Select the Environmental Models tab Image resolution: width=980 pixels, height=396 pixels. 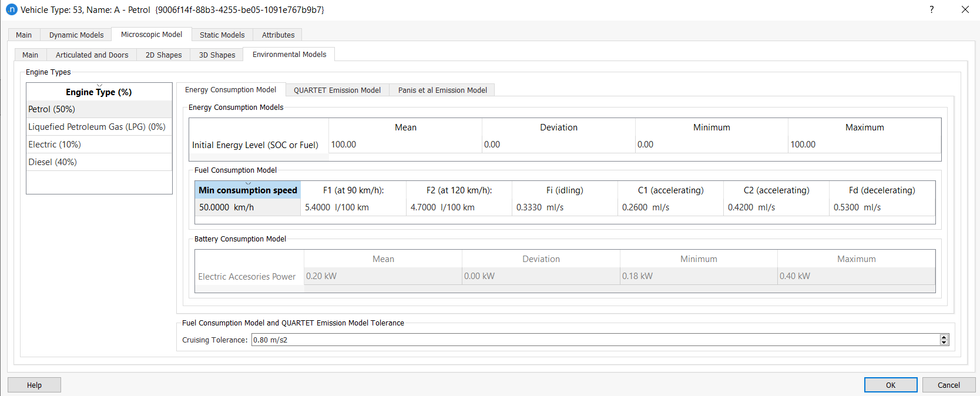coord(289,54)
